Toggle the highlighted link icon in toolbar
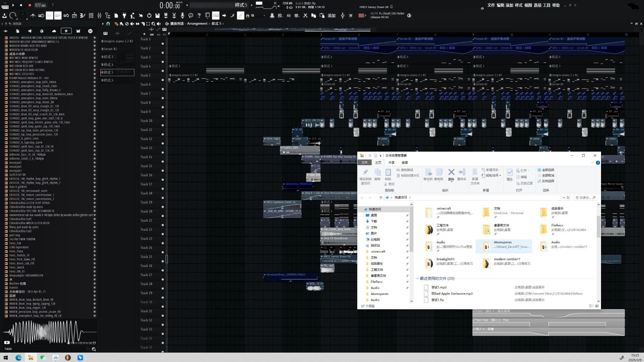Image resolution: width=644 pixels, height=362 pixels. pos(241,15)
